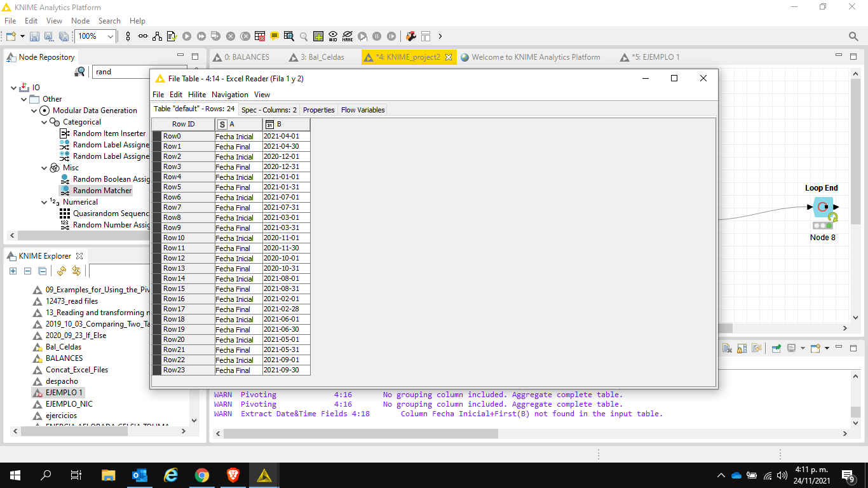
Task: Click the reset selected nodes icon
Action: tap(260, 36)
